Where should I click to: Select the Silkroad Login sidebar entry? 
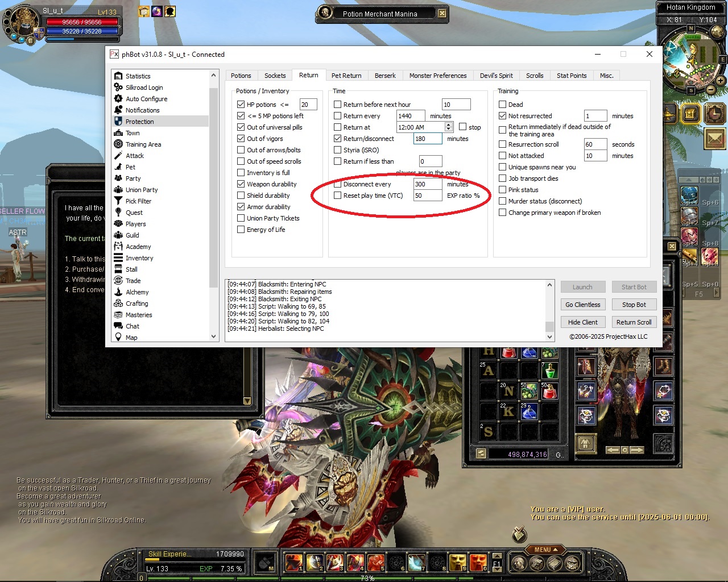144,88
